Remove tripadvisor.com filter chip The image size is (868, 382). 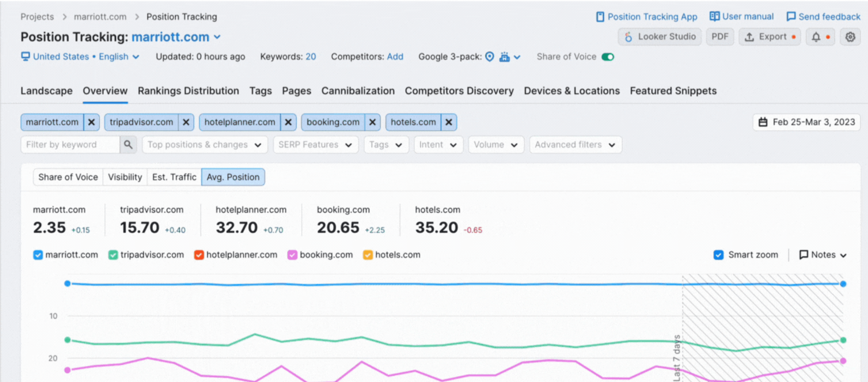[186, 122]
